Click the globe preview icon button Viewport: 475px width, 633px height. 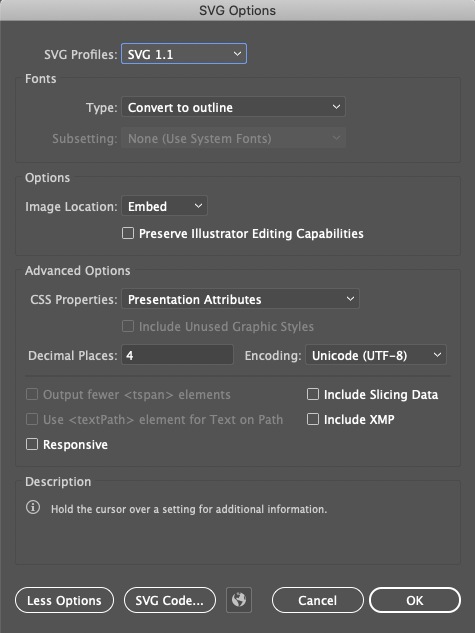tap(239, 600)
